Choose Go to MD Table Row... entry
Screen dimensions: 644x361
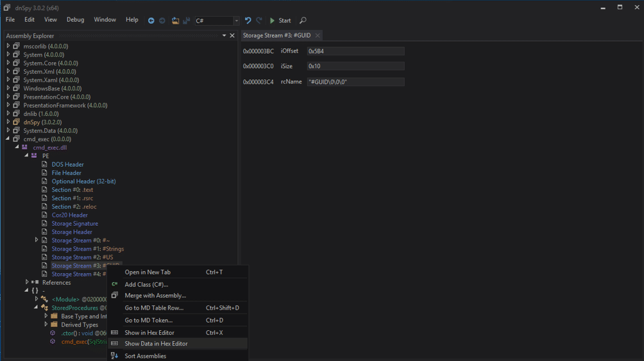click(178, 308)
